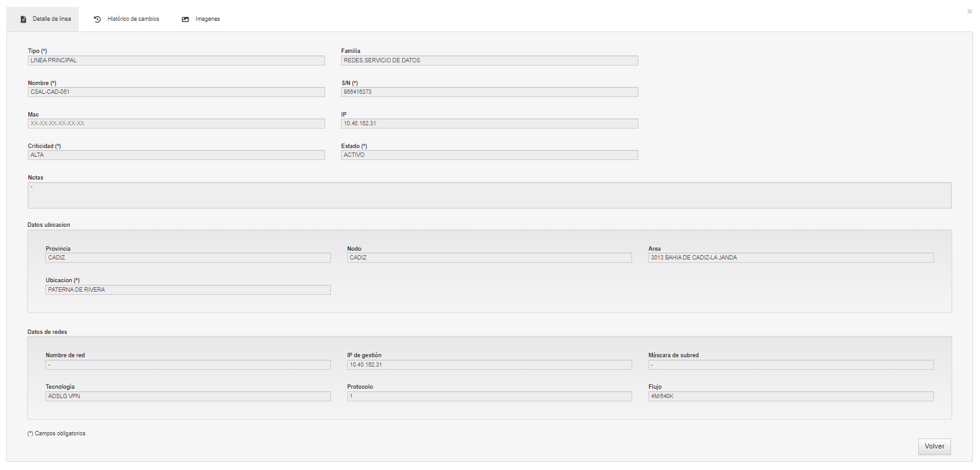Open the Imagenes tab

coord(200,20)
